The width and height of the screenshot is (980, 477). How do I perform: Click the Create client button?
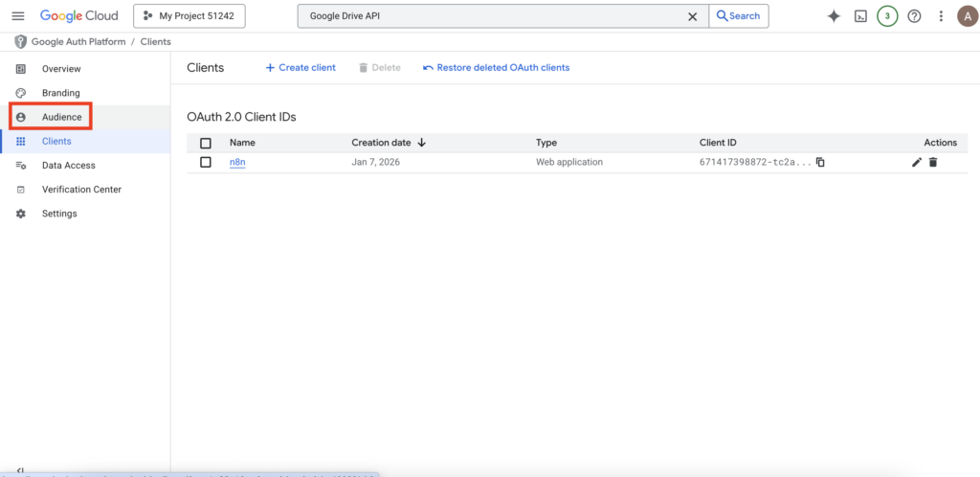(x=301, y=68)
